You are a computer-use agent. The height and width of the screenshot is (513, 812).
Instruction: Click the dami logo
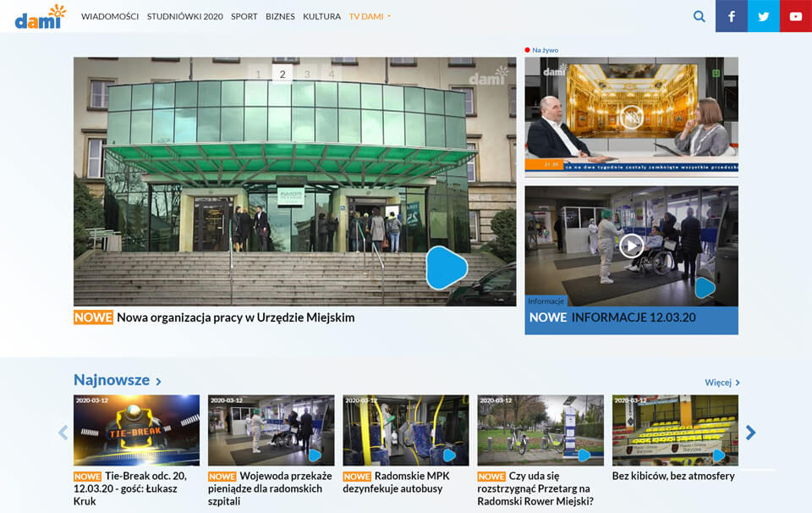pos(39,17)
